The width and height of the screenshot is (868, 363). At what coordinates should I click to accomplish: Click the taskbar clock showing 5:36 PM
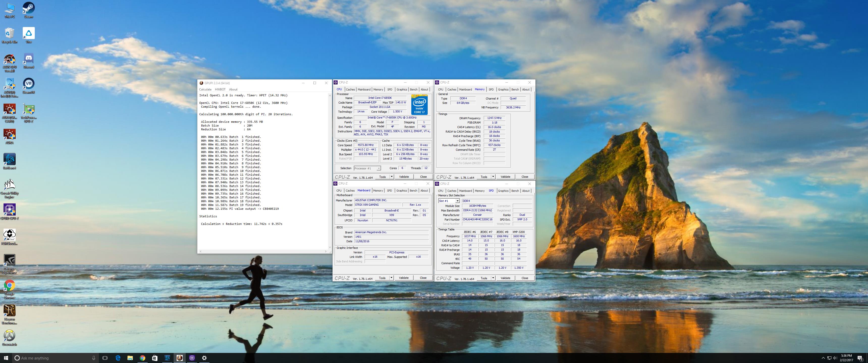tap(846, 358)
